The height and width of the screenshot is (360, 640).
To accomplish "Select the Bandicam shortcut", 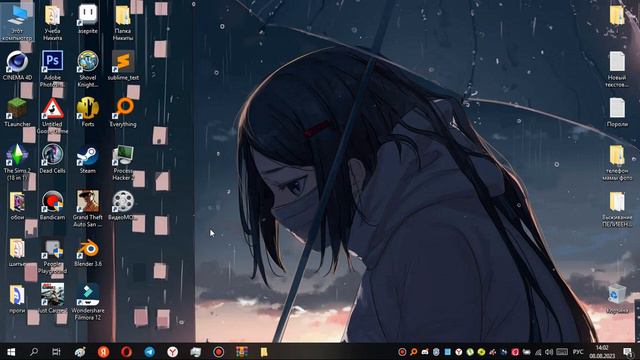I will [52, 205].
